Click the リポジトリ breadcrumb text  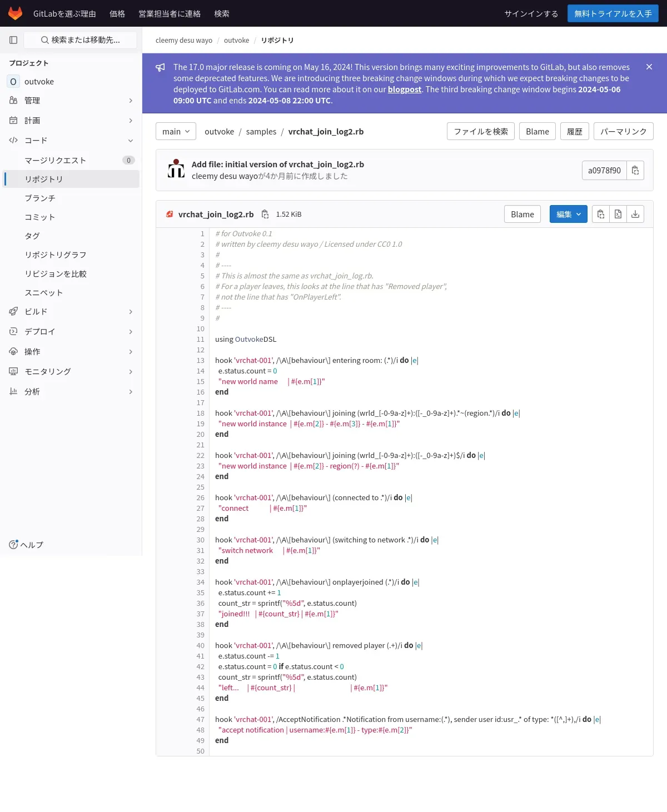[x=277, y=40]
